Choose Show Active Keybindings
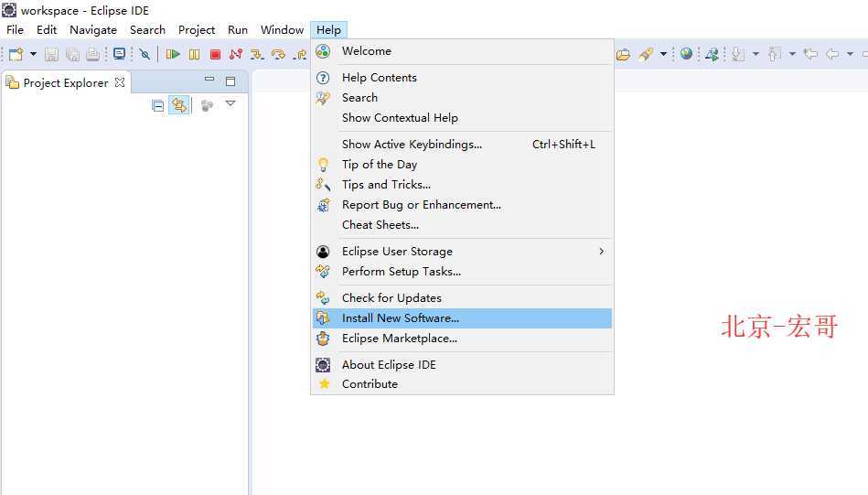Image resolution: width=868 pixels, height=495 pixels. 462,145
